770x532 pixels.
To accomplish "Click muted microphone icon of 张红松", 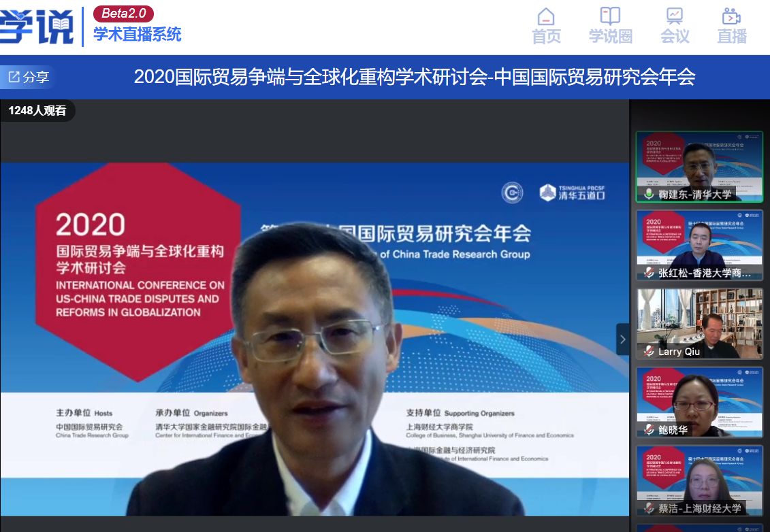I will pyautogui.click(x=649, y=273).
